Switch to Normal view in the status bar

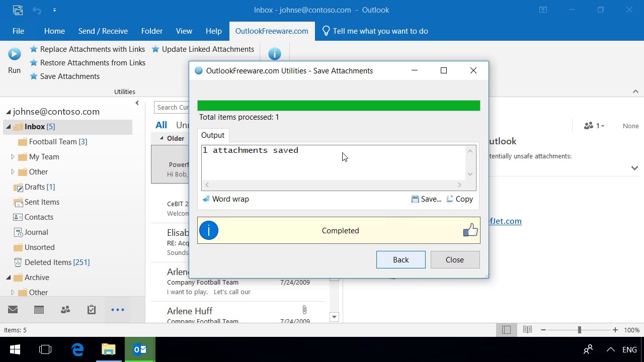[506, 330]
